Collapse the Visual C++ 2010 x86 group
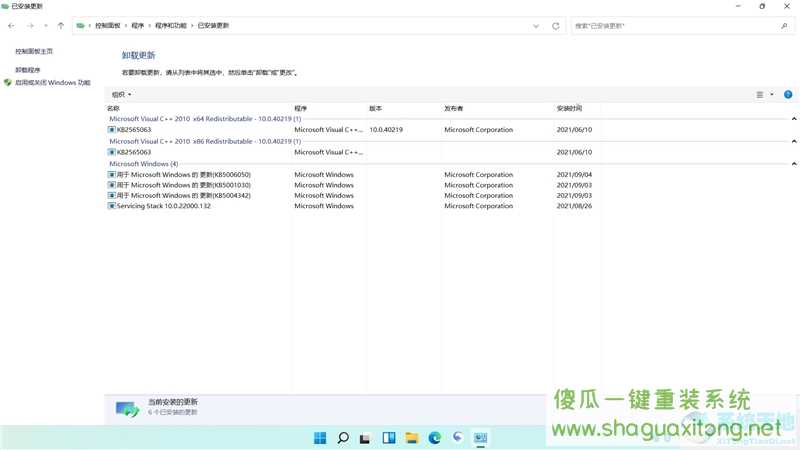800x450 pixels. (794, 141)
